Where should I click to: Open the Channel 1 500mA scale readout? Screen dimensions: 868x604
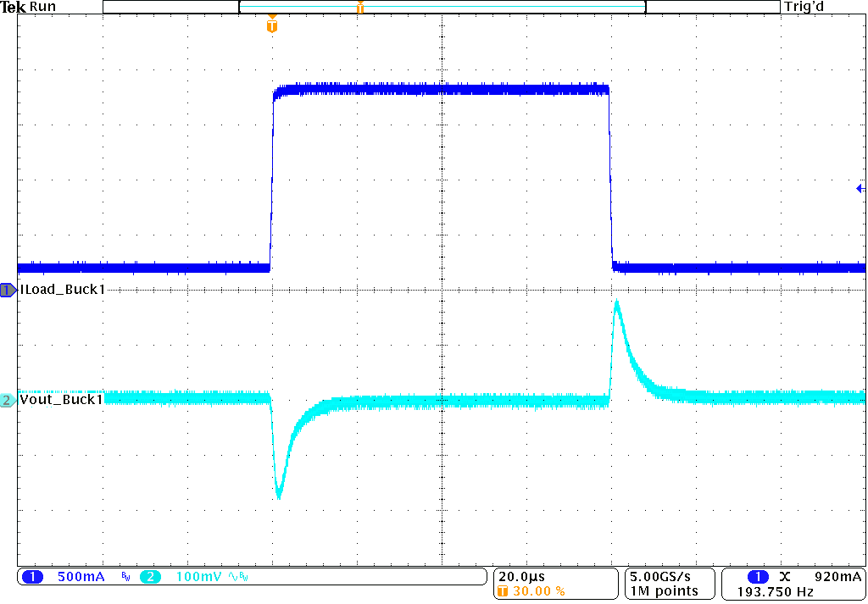point(81,576)
